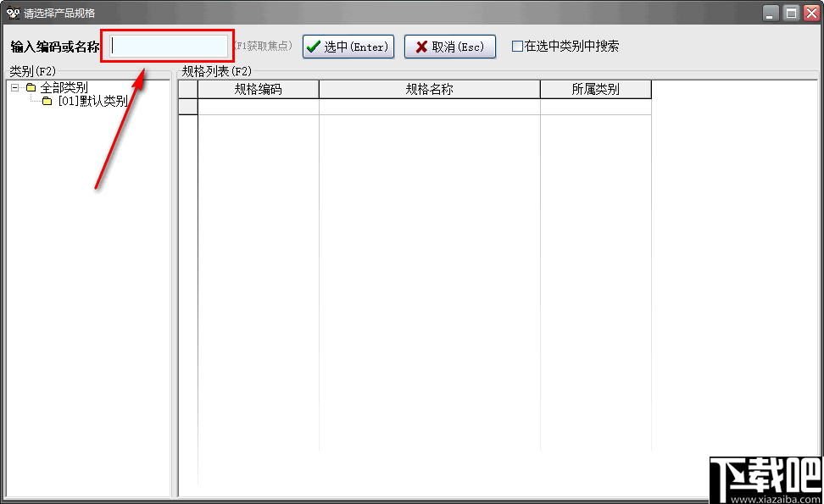Click the folder icon beside 全部类别

(30, 88)
